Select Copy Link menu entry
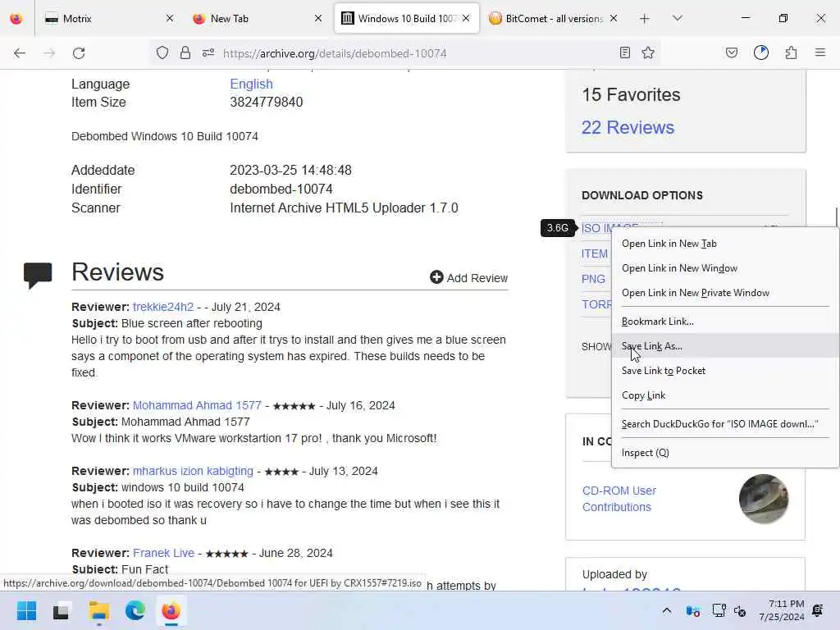 pyautogui.click(x=725, y=395)
